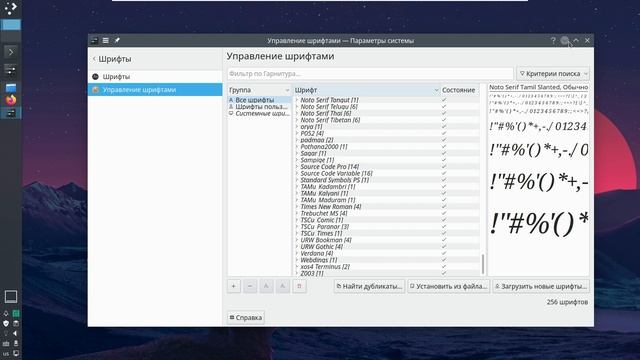Select the Webdings [1] row
The width and height of the screenshot is (640, 360).
[387, 260]
